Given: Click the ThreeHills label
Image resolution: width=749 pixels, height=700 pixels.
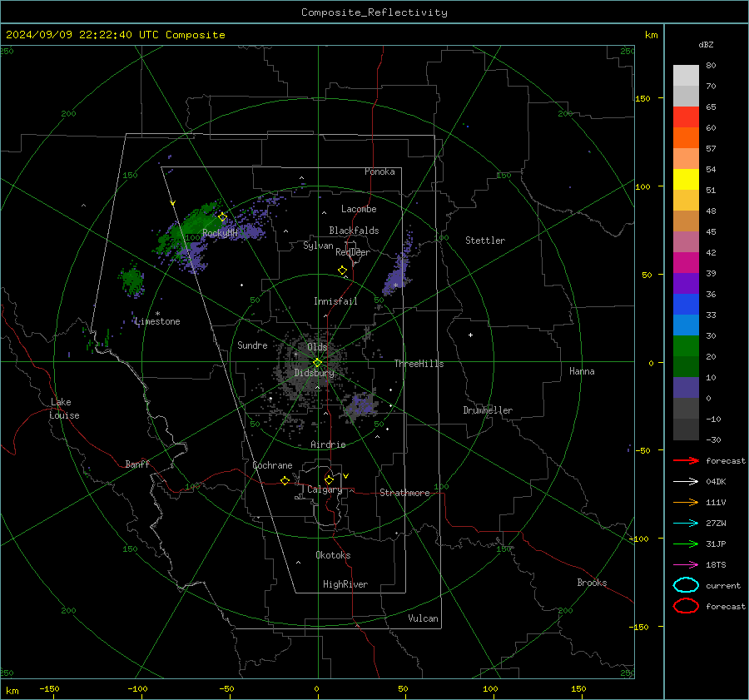Looking at the screenshot, I should pyautogui.click(x=419, y=364).
